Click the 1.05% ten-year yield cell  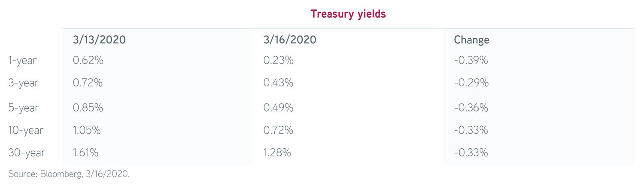click(x=87, y=129)
